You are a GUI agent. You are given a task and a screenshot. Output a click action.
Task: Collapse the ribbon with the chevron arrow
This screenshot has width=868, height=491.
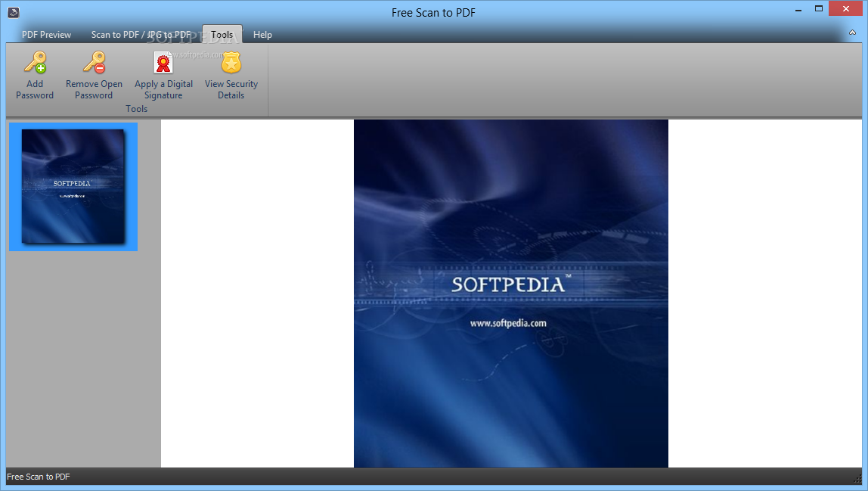click(853, 33)
